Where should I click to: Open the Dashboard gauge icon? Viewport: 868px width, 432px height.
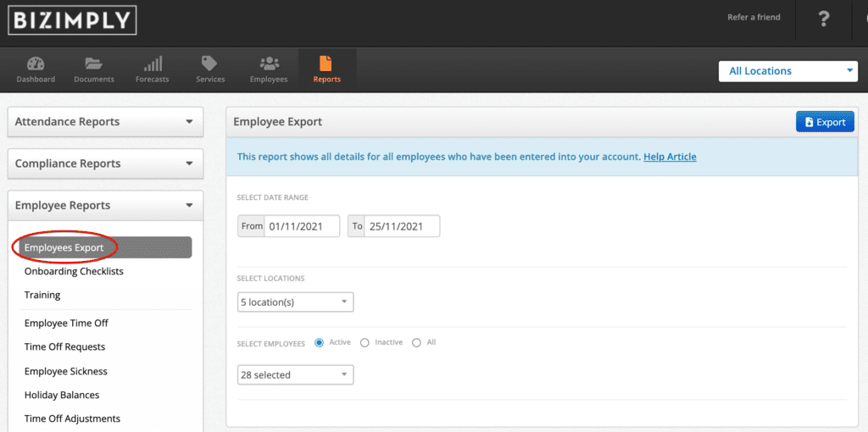(36, 64)
